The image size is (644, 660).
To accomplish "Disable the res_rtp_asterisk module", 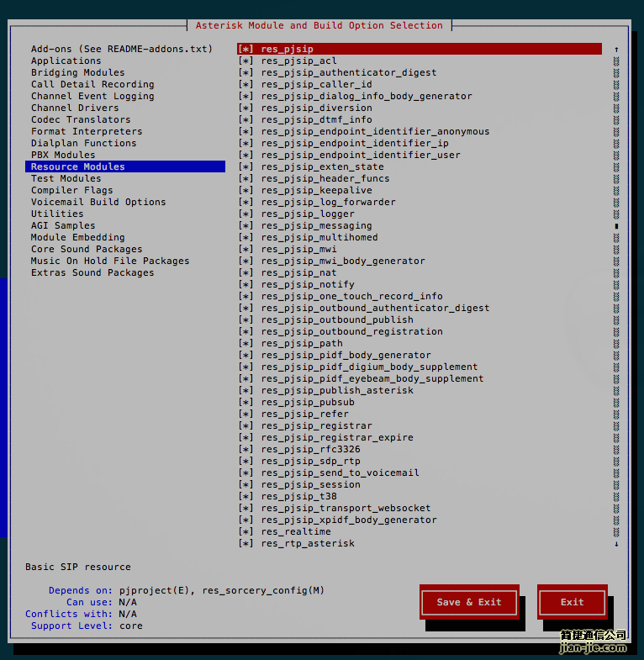I will pos(246,543).
